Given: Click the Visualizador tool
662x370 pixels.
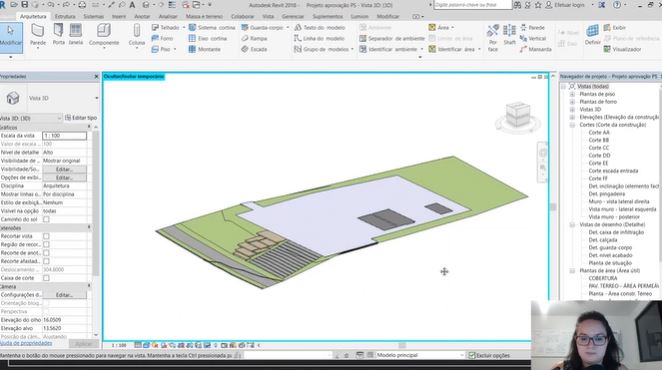Looking at the screenshot, I should pyautogui.click(x=622, y=49).
